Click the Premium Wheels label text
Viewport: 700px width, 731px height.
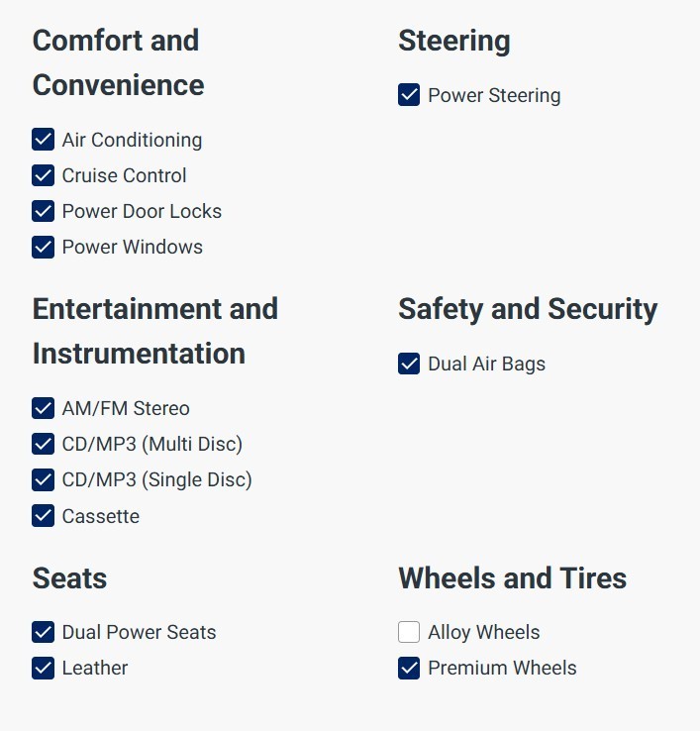pyautogui.click(x=502, y=668)
